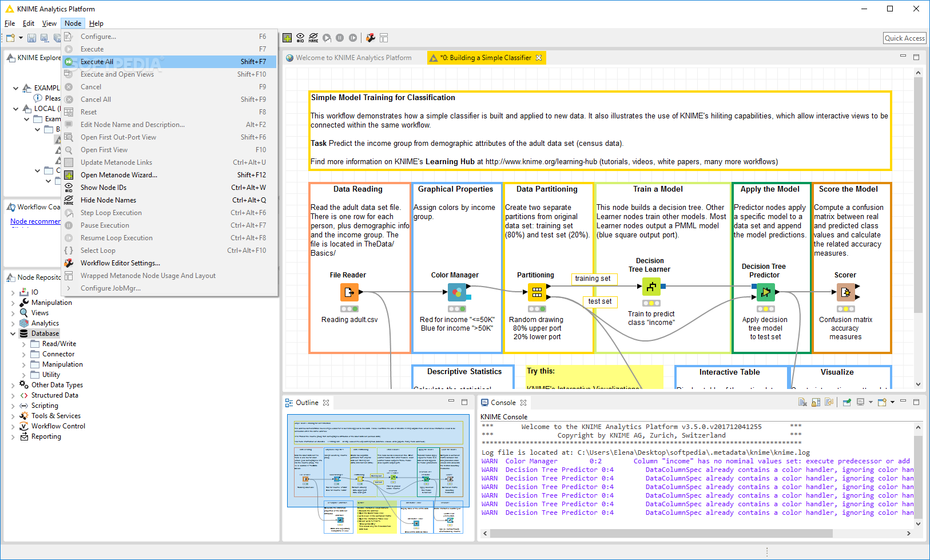Toggle Scroll Lock in the Console toolbar
The width and height of the screenshot is (930, 560).
pos(816,402)
